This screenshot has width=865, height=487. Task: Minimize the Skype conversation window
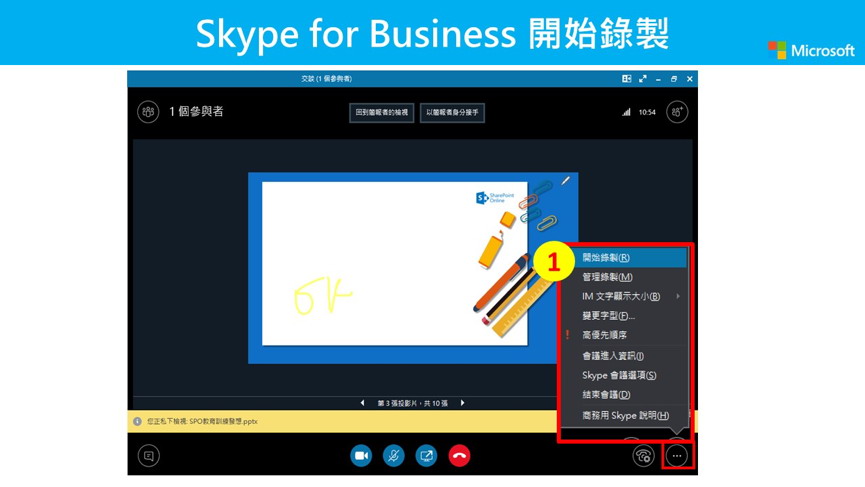(658, 79)
